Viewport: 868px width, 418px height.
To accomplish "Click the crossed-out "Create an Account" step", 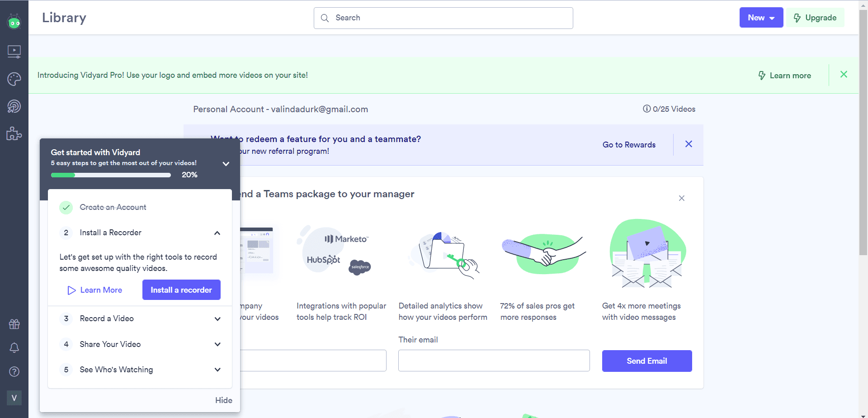I will click(113, 207).
